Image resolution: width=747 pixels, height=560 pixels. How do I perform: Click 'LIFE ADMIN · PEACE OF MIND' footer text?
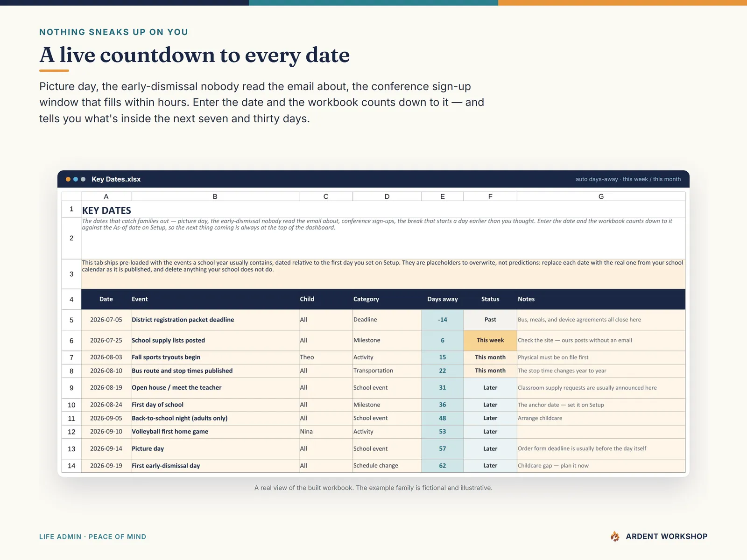pos(92,537)
